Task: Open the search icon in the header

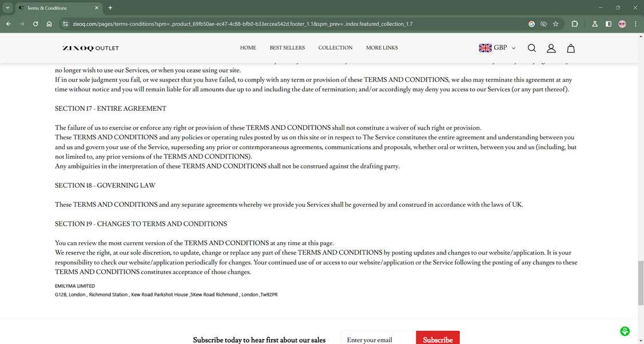Action: (531, 48)
